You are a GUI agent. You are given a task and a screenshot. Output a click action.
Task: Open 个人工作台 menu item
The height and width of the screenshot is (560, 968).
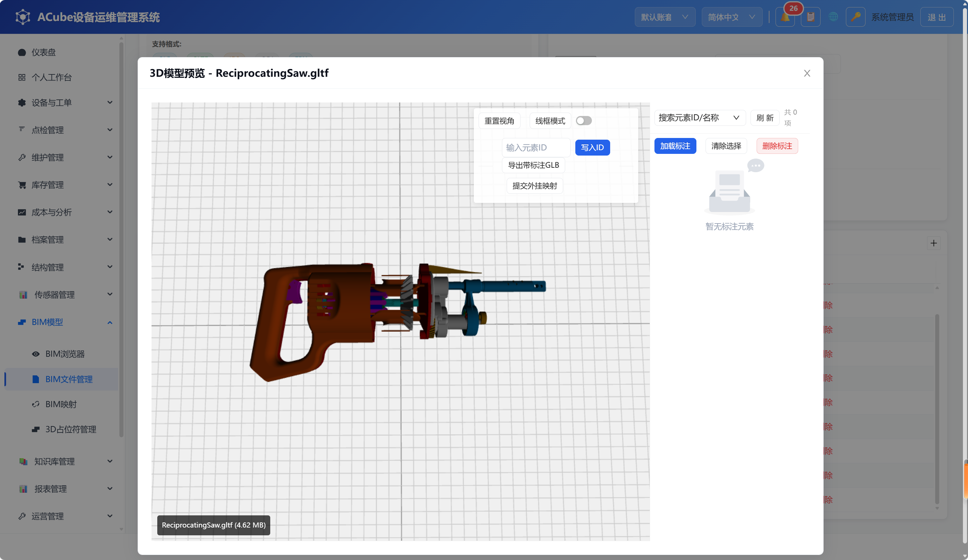pos(62,77)
